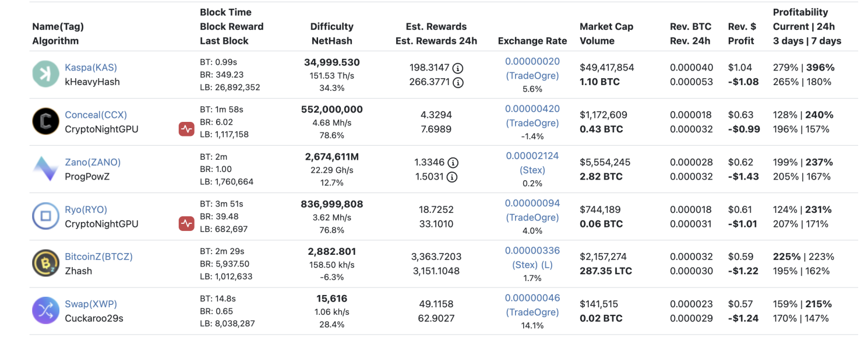Click the Zano coin logo icon
Viewport: 868px width, 337px height.
[45, 168]
